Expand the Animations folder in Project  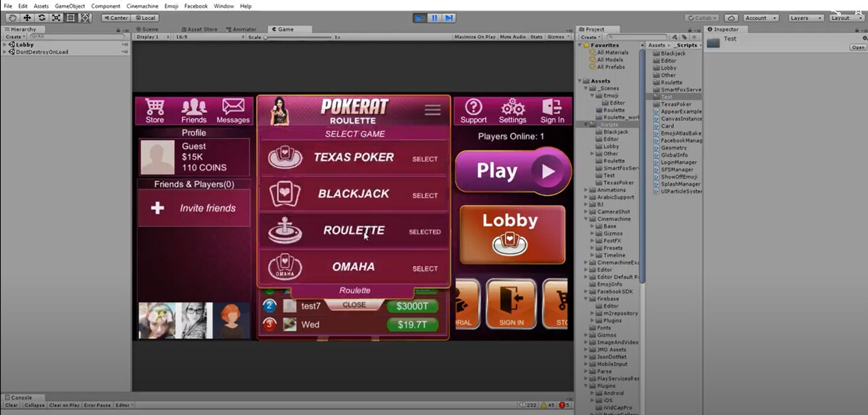(587, 190)
